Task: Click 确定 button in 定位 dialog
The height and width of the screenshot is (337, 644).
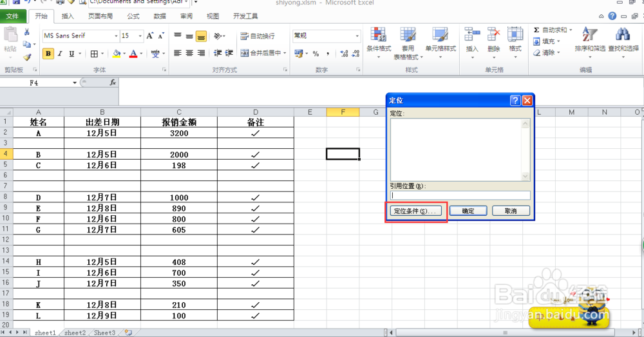Action: tap(468, 211)
